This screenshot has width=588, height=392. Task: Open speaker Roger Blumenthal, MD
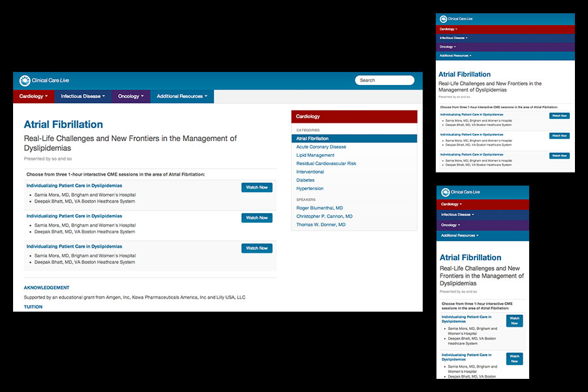pos(319,208)
